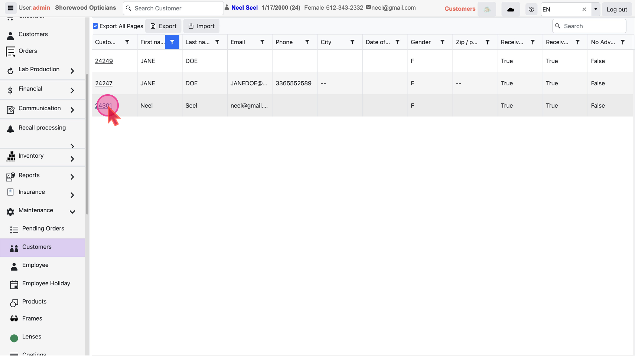Open the language dropdown arrow
Image resolution: width=635 pixels, height=364 pixels.
[x=596, y=9]
